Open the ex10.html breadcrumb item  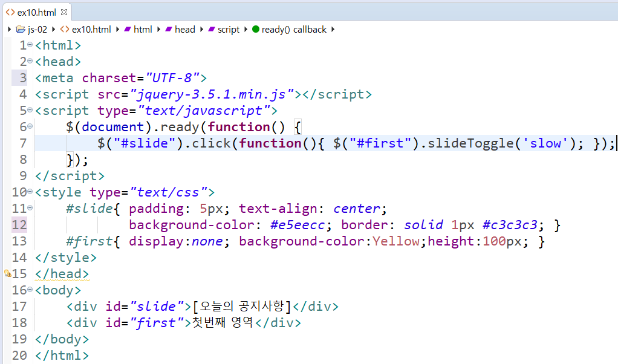point(91,30)
